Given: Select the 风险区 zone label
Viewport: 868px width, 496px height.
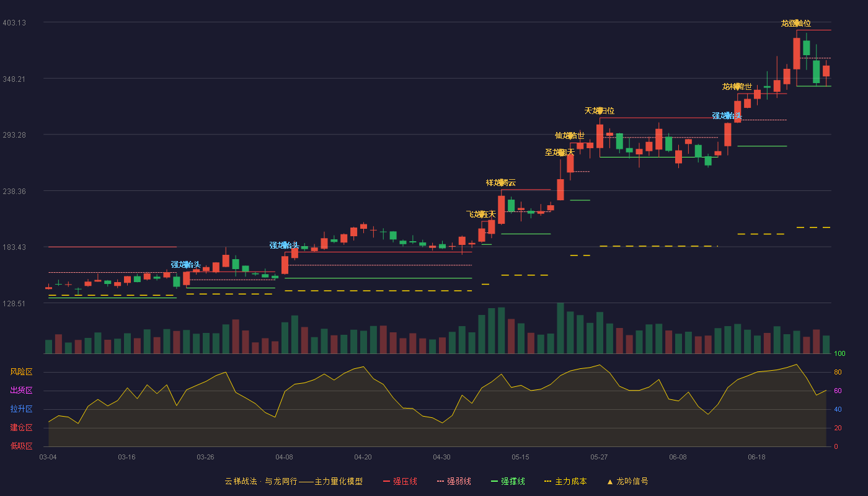Looking at the screenshot, I should (21, 372).
